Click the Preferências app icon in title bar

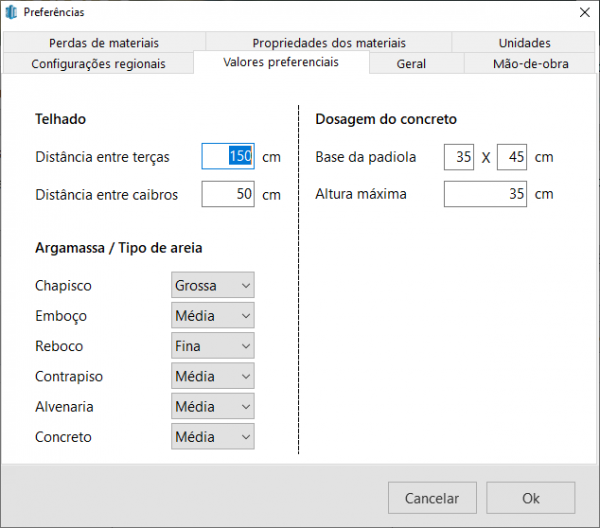pyautogui.click(x=13, y=12)
